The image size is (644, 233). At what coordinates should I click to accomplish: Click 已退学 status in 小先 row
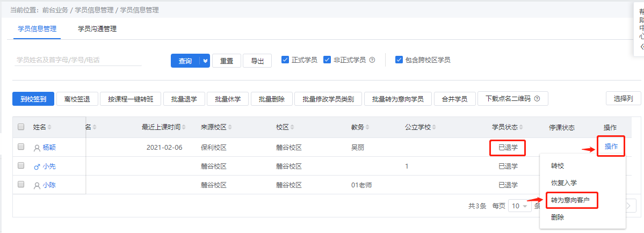(508, 166)
